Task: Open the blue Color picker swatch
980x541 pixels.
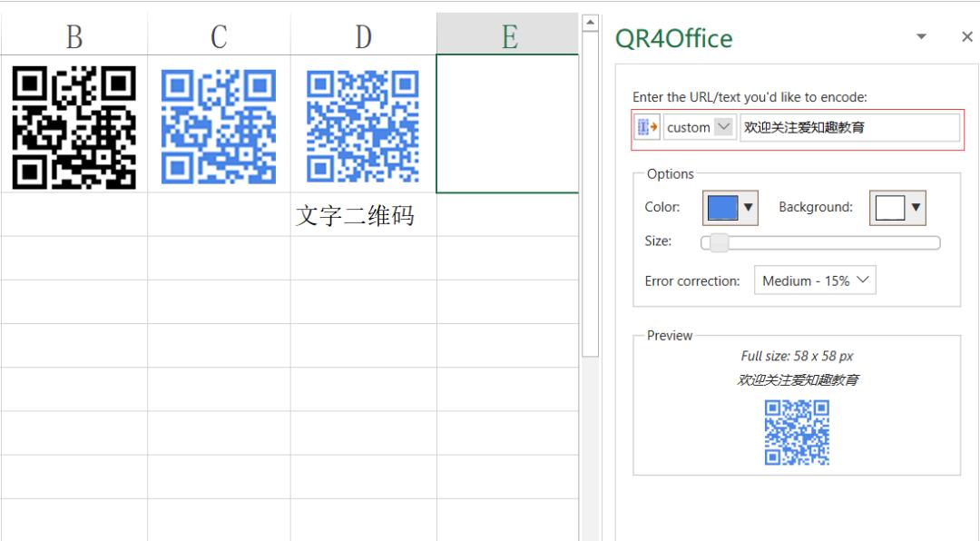Action: point(730,208)
